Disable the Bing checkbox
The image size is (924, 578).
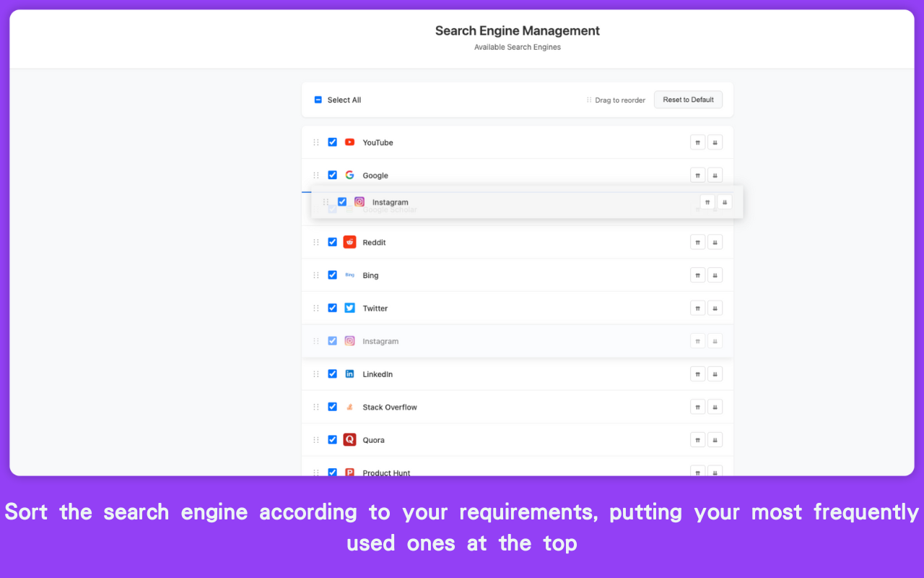pos(332,275)
